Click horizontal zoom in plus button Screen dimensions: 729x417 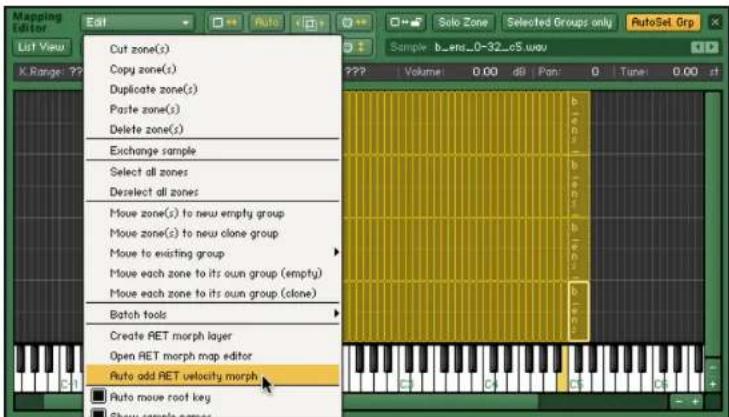tap(695, 401)
